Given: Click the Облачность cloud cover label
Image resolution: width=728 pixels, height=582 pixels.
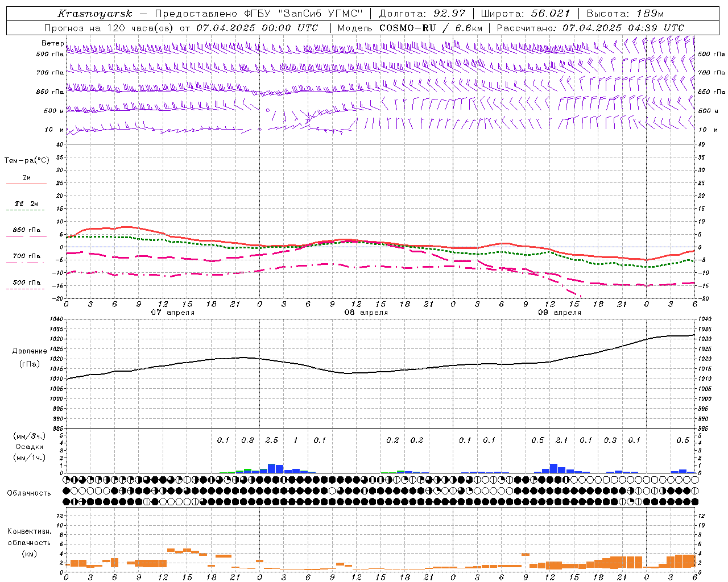Looking at the screenshot, I should (29, 493).
